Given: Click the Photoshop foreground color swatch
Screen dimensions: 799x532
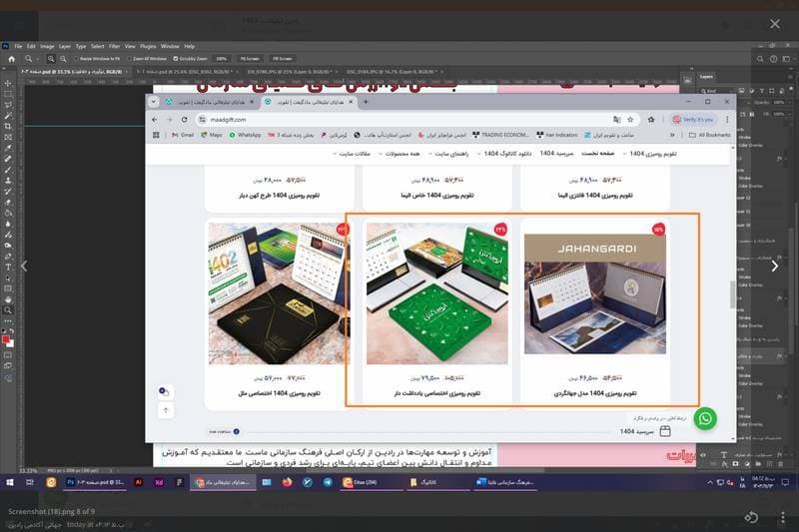Looking at the screenshot, I should pos(6,339).
